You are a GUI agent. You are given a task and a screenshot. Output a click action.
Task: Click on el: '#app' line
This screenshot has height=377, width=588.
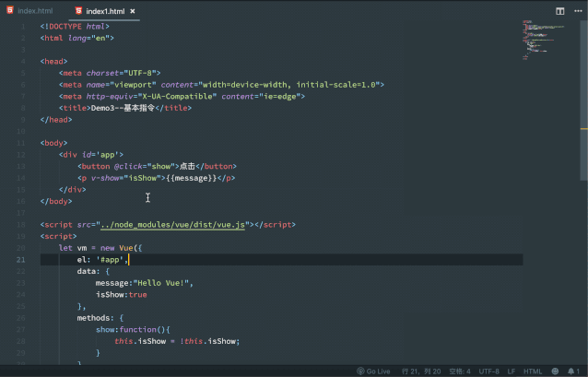click(x=102, y=260)
